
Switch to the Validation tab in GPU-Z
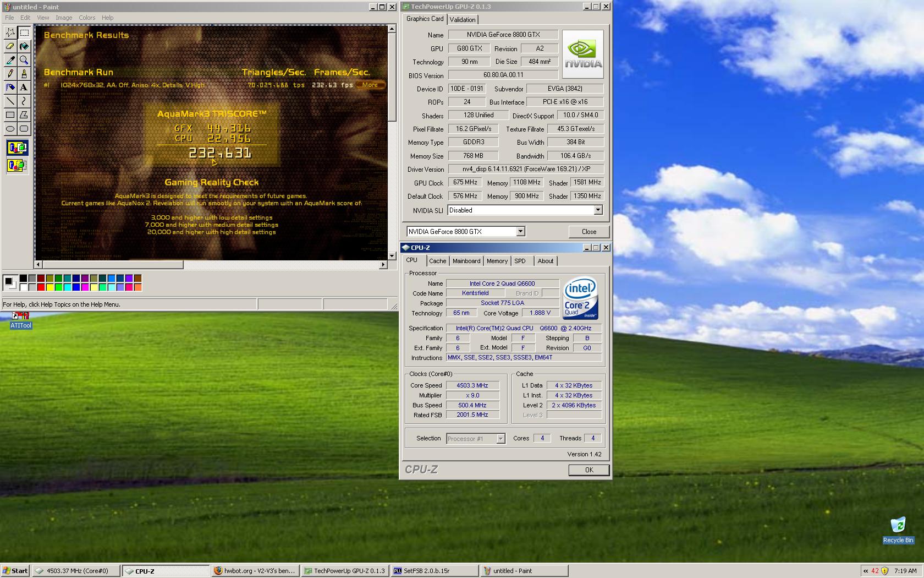click(x=463, y=20)
